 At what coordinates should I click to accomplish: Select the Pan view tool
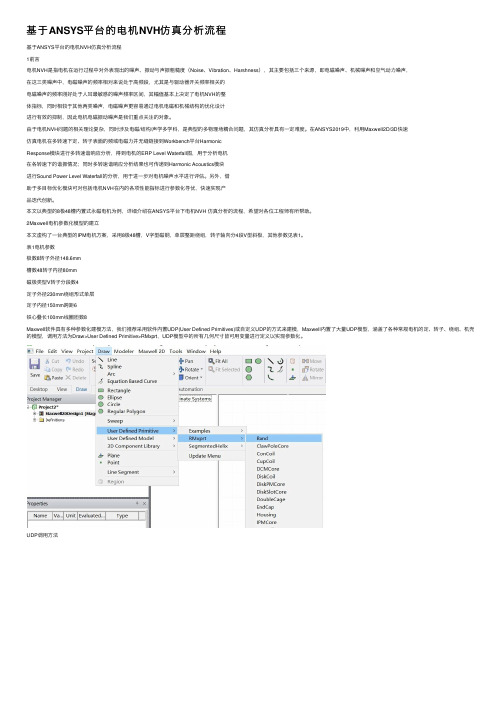pos(186,361)
